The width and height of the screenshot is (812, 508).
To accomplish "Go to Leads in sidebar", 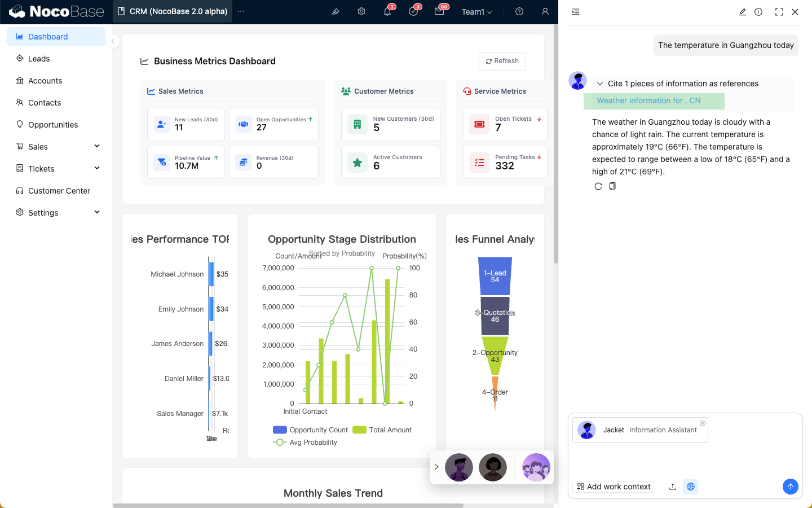I will (39, 59).
